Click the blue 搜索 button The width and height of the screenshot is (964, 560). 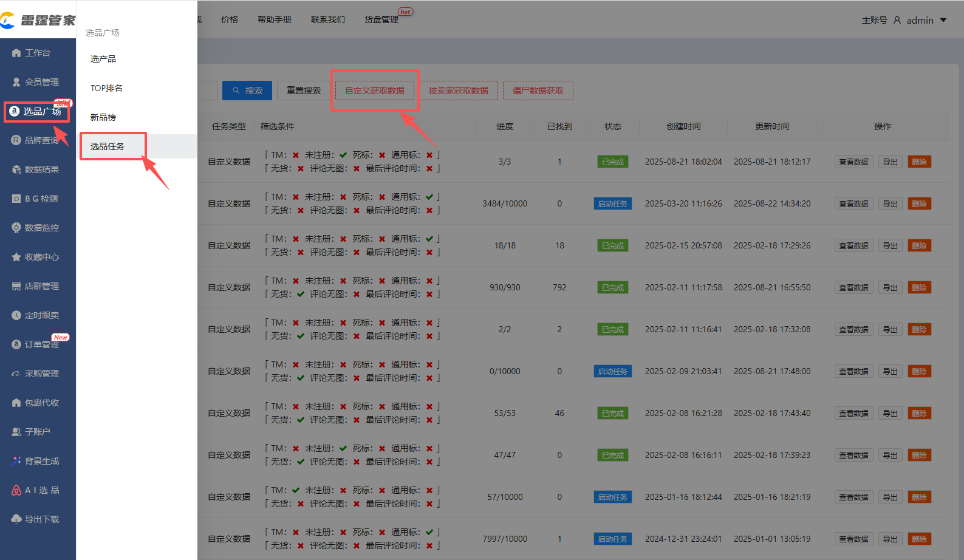click(x=247, y=90)
